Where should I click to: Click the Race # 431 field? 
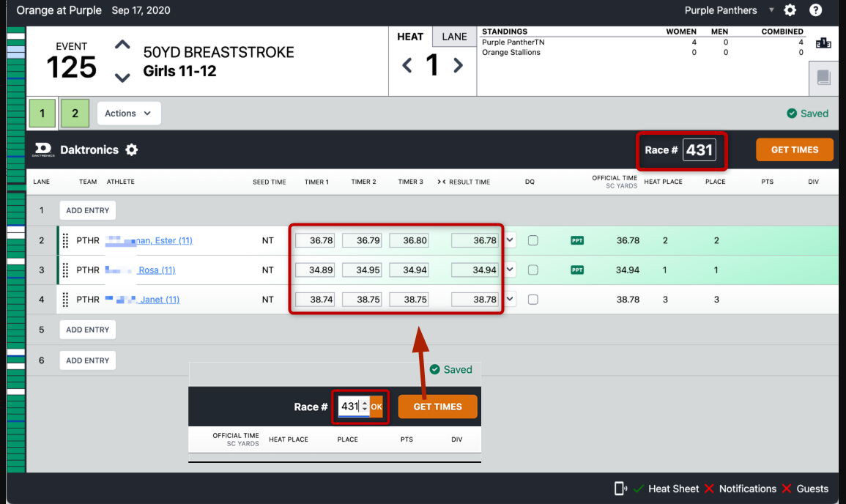tap(699, 150)
